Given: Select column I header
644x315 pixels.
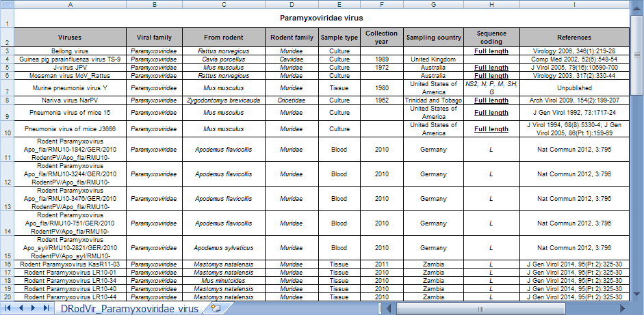Looking at the screenshot, I should pyautogui.click(x=574, y=4).
